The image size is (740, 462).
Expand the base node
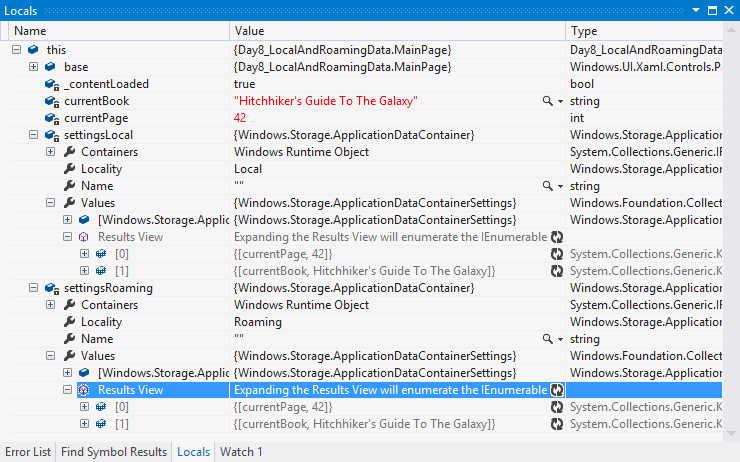[x=34, y=67]
